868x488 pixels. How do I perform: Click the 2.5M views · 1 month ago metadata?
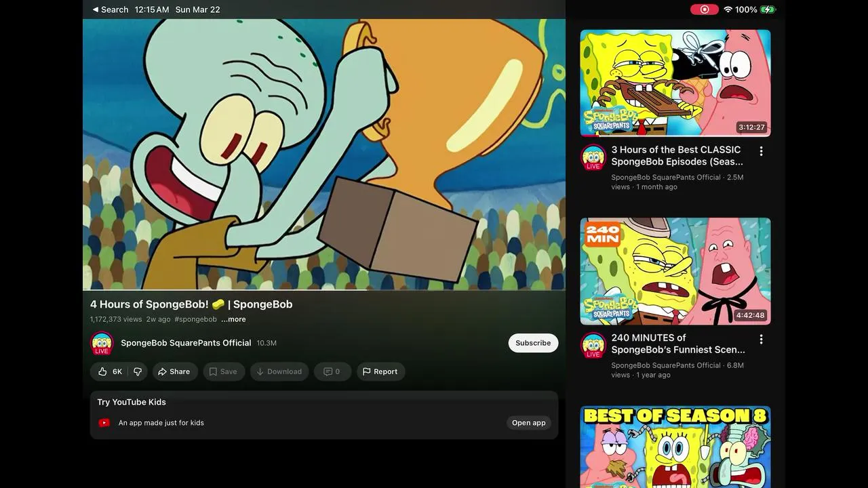pos(677,182)
